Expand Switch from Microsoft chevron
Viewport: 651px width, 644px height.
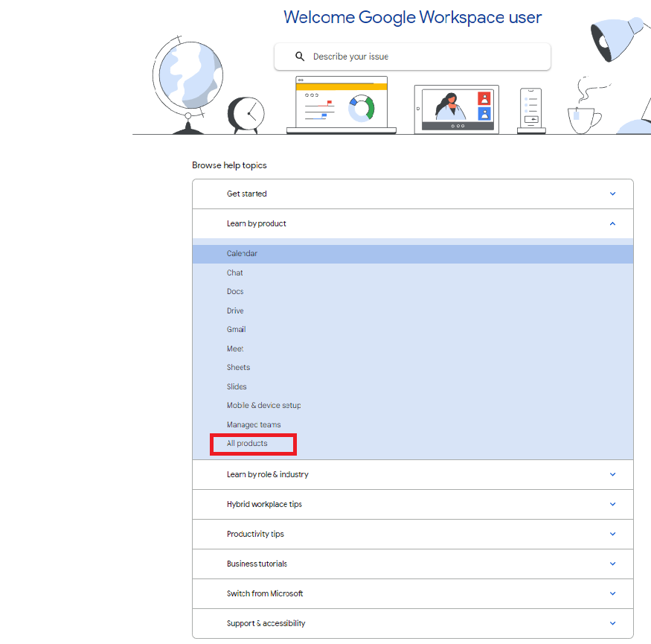click(612, 593)
